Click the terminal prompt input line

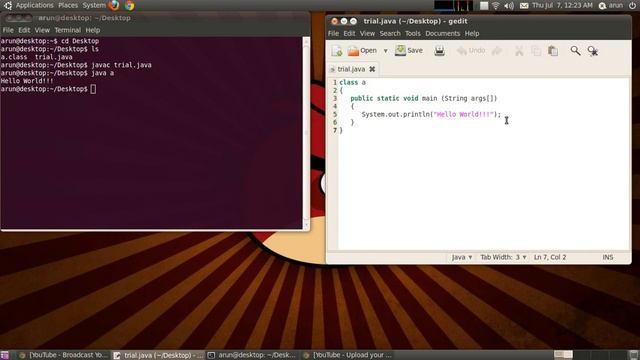point(48,89)
